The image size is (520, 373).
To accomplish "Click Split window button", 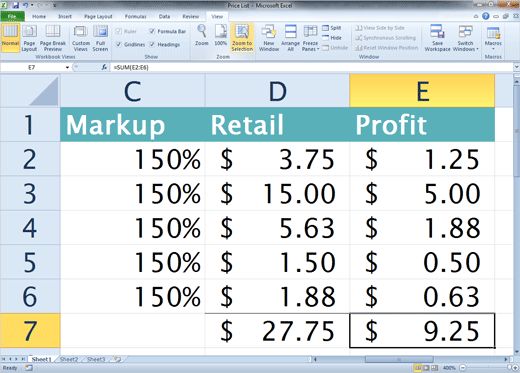I will point(332,28).
